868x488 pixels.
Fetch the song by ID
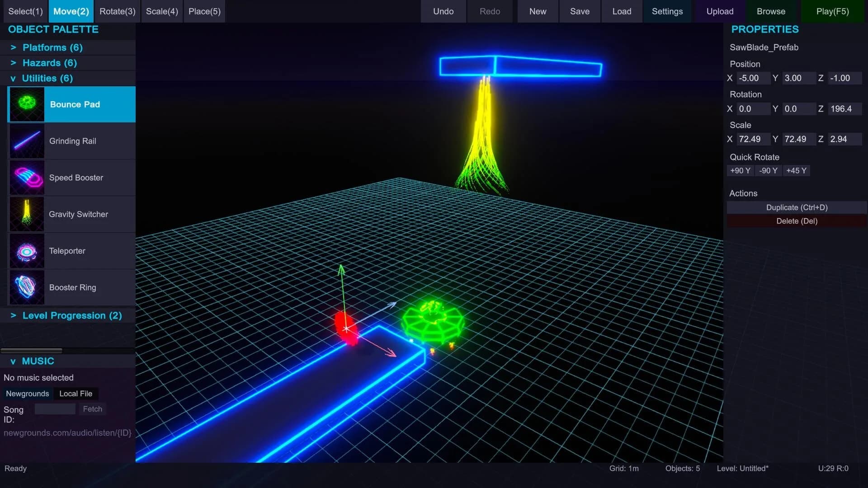pos(93,409)
